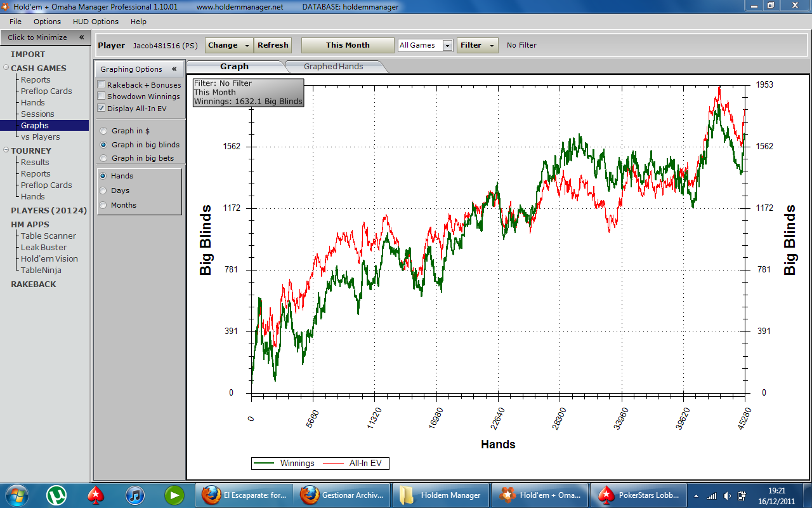The height and width of the screenshot is (508, 812).
Task: Enable Showdown Winnings checkbox
Action: 101,97
